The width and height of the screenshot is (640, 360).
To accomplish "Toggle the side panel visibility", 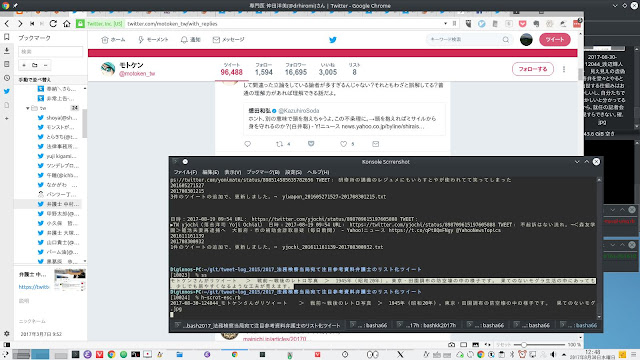I will pyautogui.click(x=7, y=345).
